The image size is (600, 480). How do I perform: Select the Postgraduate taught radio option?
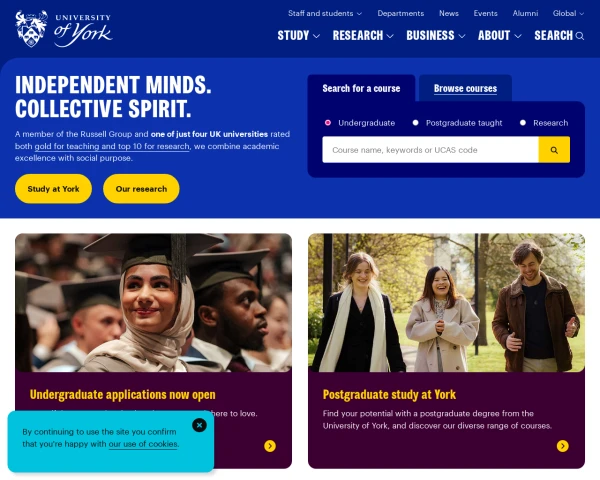coord(415,123)
